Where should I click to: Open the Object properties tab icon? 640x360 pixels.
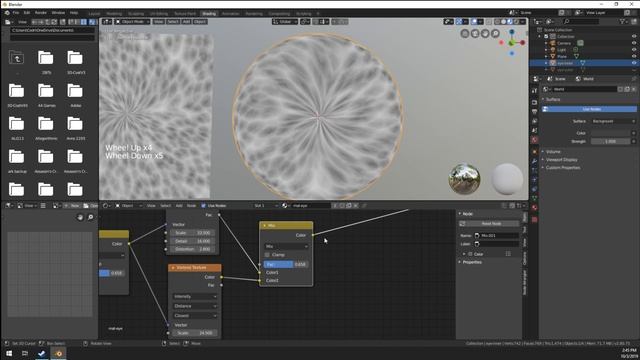(x=534, y=151)
